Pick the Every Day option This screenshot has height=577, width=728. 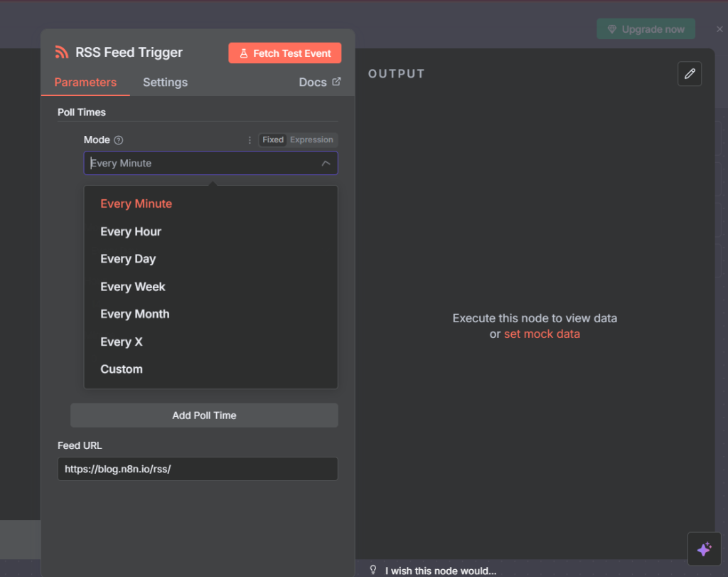coord(128,259)
